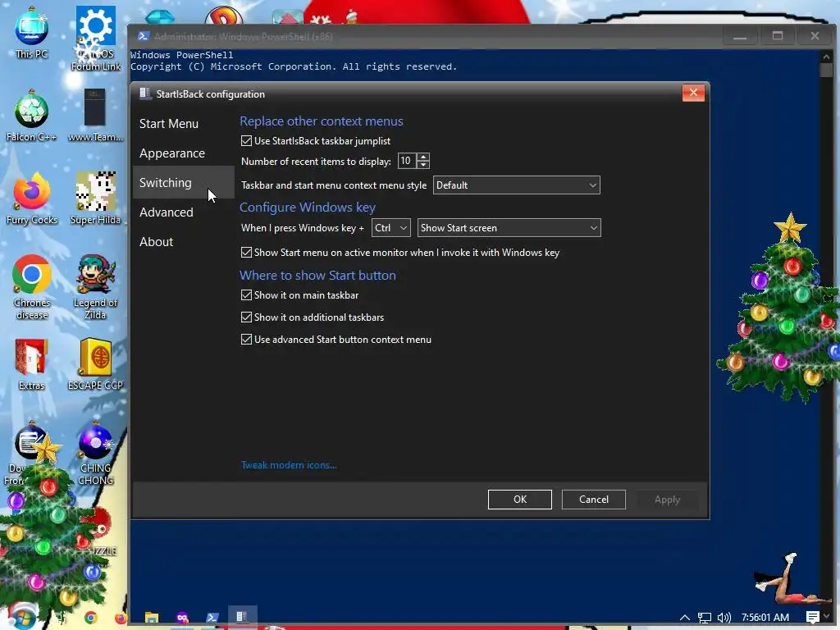
Task: Toggle Use advanced Start button context menu
Action: click(246, 339)
